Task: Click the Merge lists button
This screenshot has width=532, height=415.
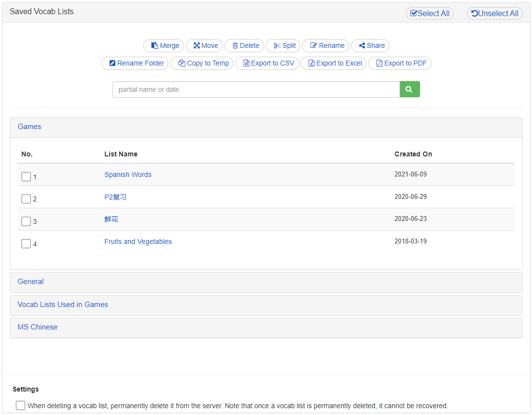Action: pyautogui.click(x=164, y=45)
